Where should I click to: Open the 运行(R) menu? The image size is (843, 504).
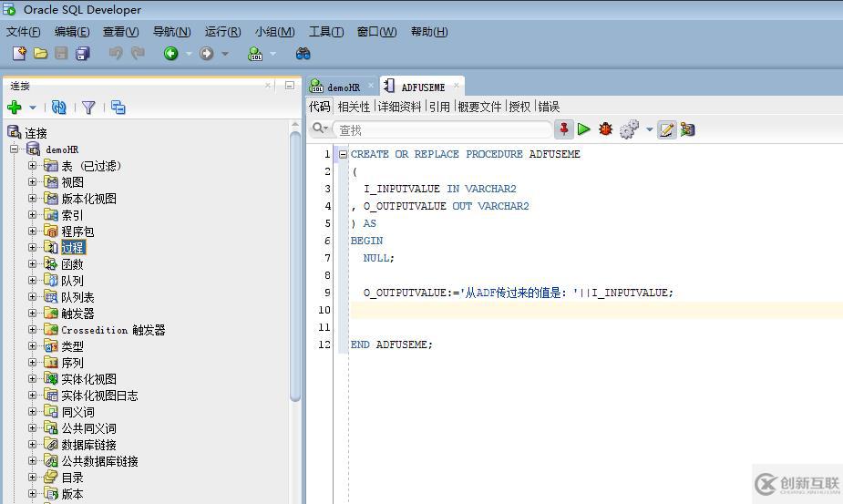[x=223, y=32]
